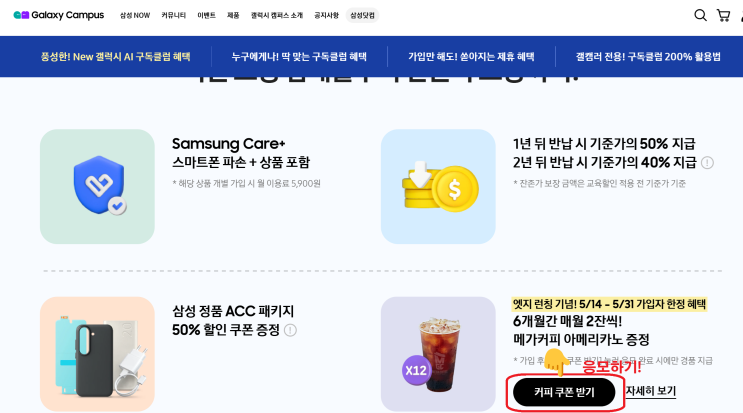Click the gold coin trade-in image

tap(438, 187)
